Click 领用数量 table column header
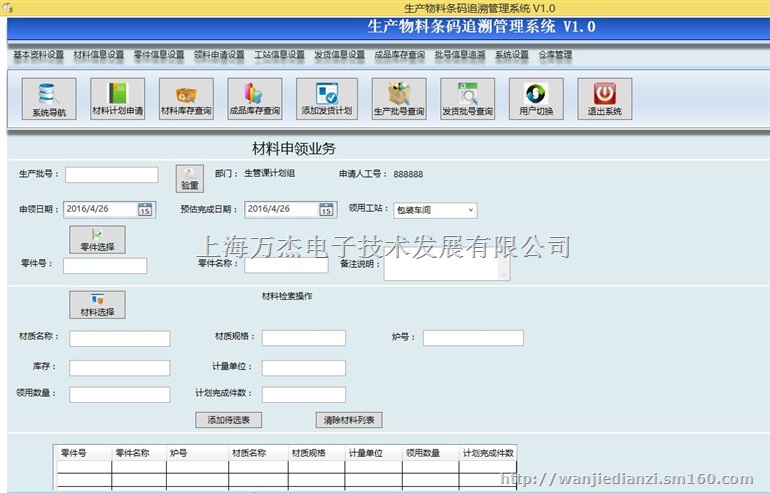 [x=430, y=453]
